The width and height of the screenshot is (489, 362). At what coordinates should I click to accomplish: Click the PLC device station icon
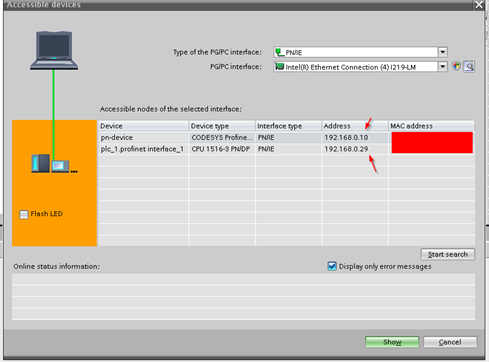[54, 163]
